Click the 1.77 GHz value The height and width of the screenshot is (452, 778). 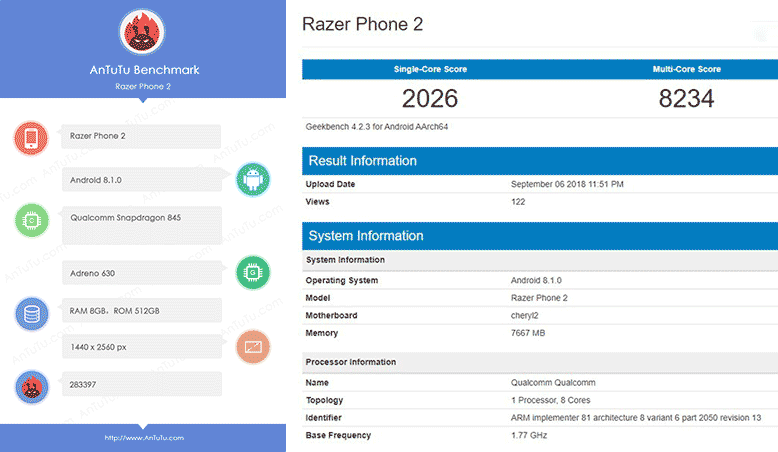(x=529, y=435)
